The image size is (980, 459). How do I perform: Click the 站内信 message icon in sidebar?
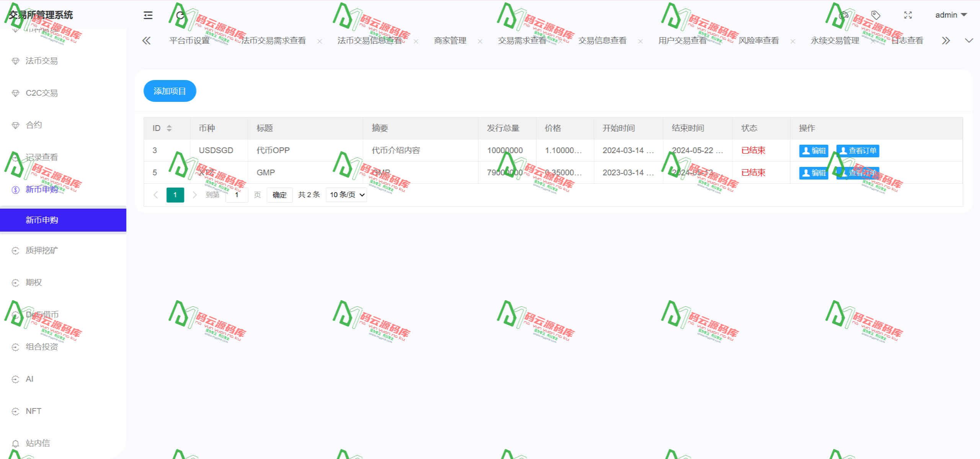coord(15,443)
